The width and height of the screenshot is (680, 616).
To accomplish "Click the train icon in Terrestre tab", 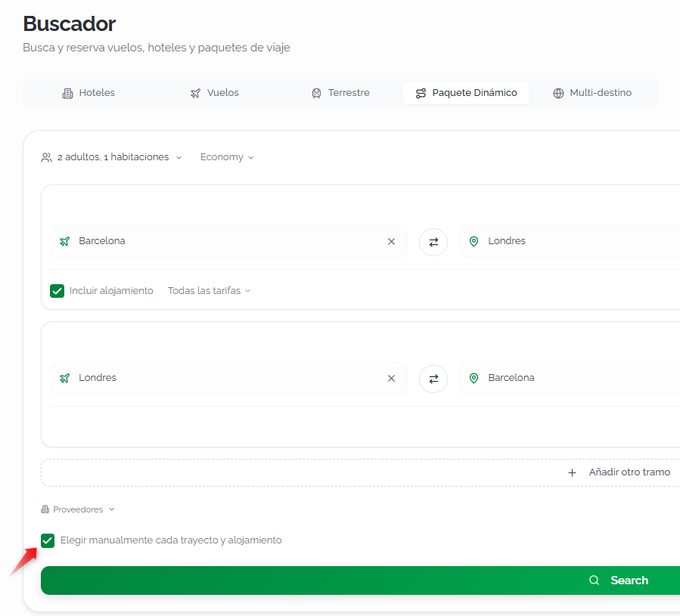I will pyautogui.click(x=317, y=93).
